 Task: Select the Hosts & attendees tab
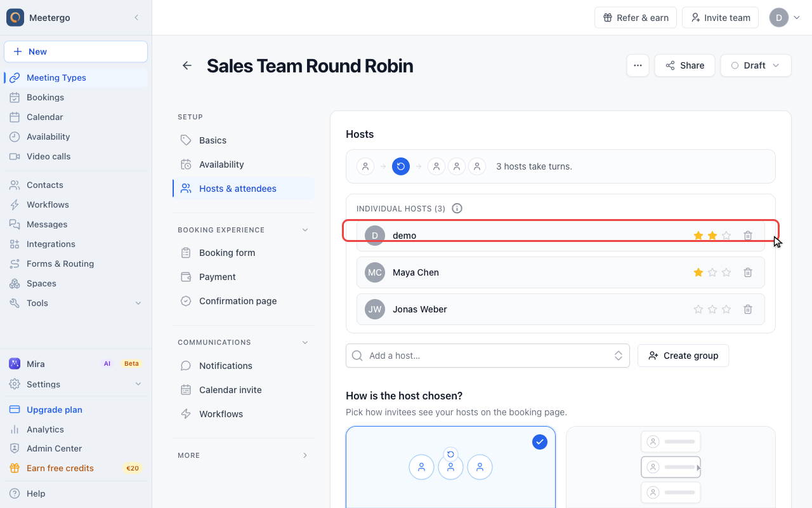click(244, 189)
